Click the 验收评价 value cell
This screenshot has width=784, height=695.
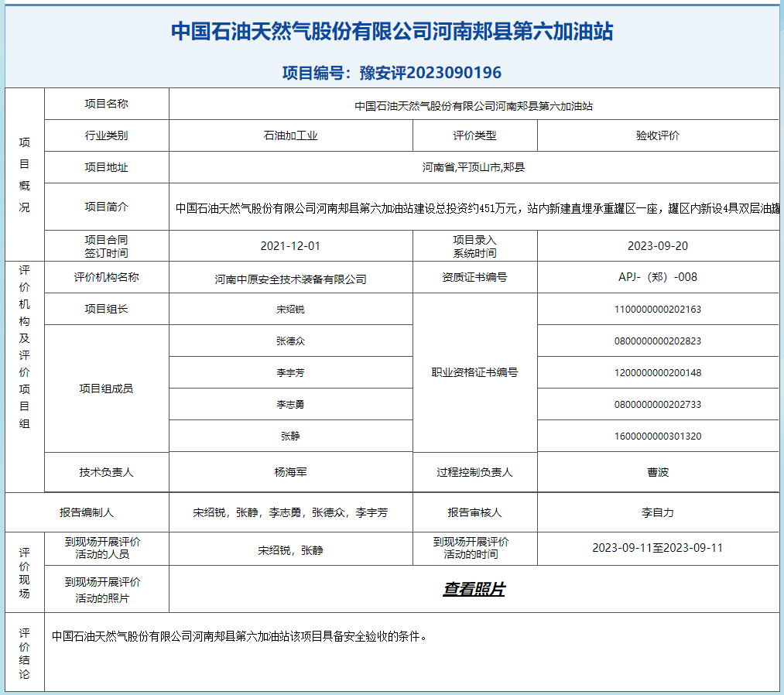(x=658, y=135)
